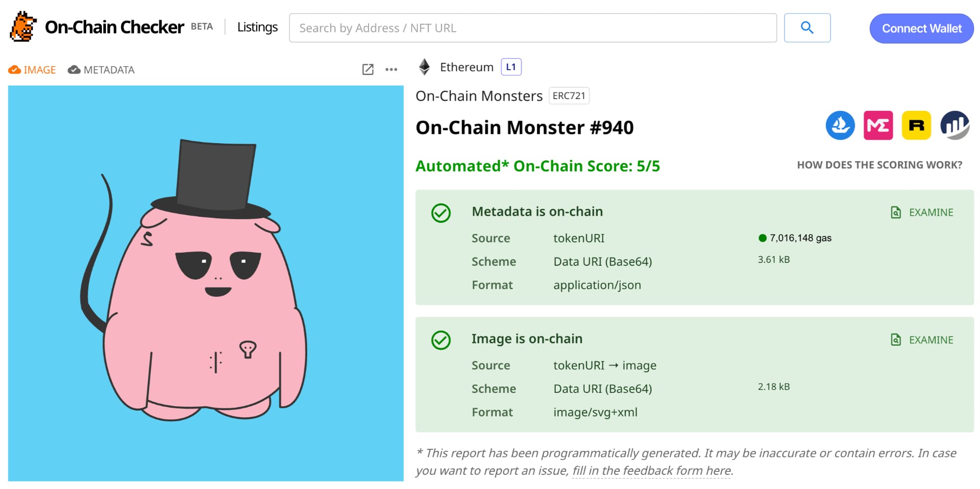This screenshot has width=980, height=489.
Task: Examine the on-chain image
Action: click(x=922, y=340)
